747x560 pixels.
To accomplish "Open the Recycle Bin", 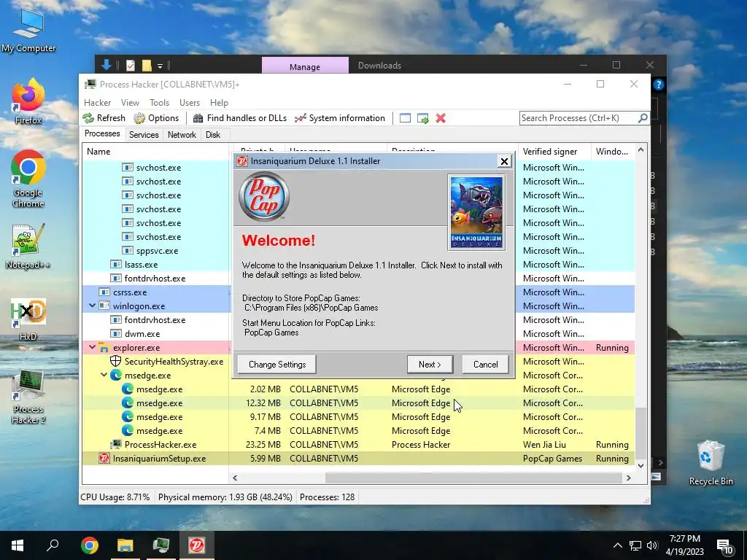I will pos(711,463).
